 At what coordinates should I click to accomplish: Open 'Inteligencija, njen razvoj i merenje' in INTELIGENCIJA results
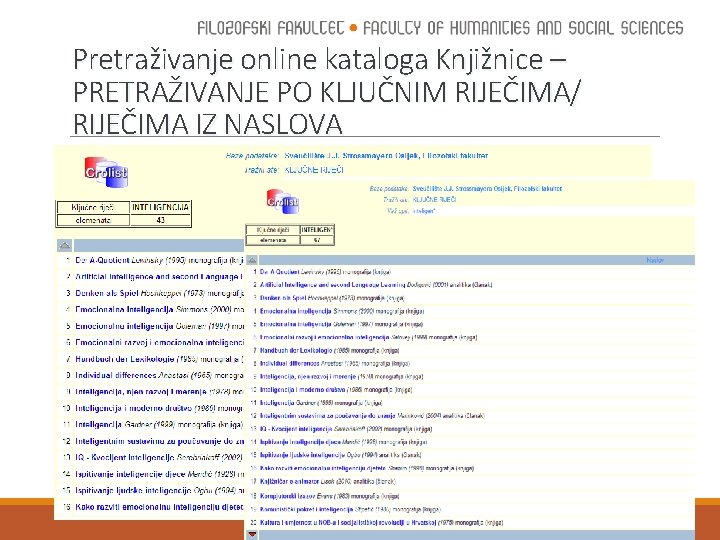click(x=141, y=392)
